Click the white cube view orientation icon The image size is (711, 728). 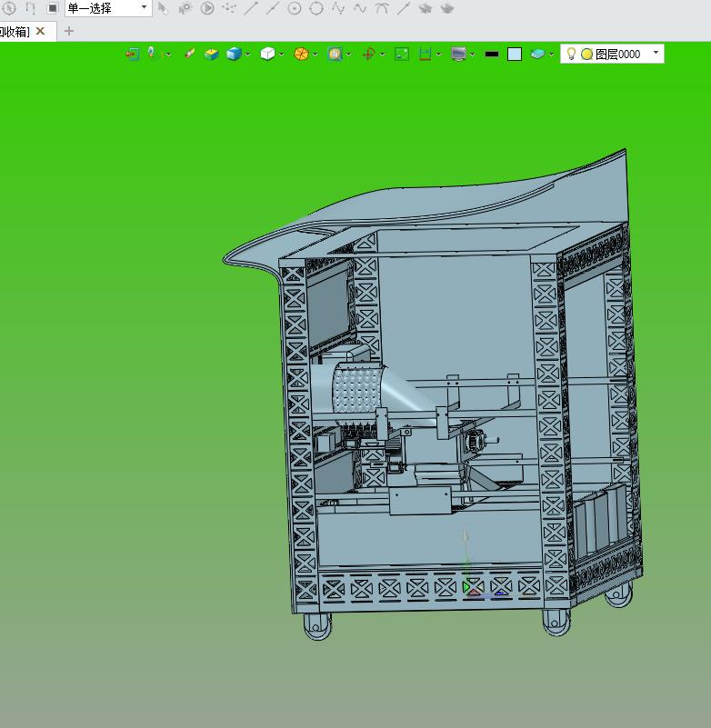(x=267, y=54)
